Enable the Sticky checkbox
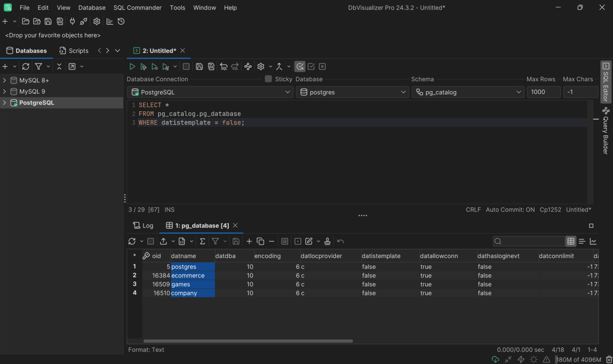This screenshot has width=613, height=364. click(268, 79)
